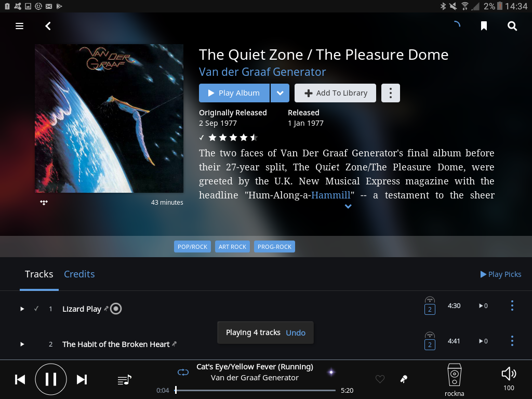Add the album to library
The height and width of the screenshot is (399, 532).
pos(335,93)
